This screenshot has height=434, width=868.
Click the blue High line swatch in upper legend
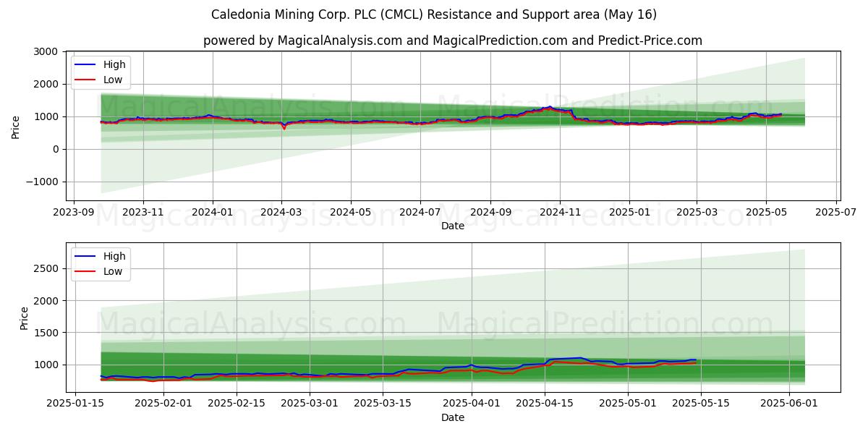pyautogui.click(x=85, y=65)
